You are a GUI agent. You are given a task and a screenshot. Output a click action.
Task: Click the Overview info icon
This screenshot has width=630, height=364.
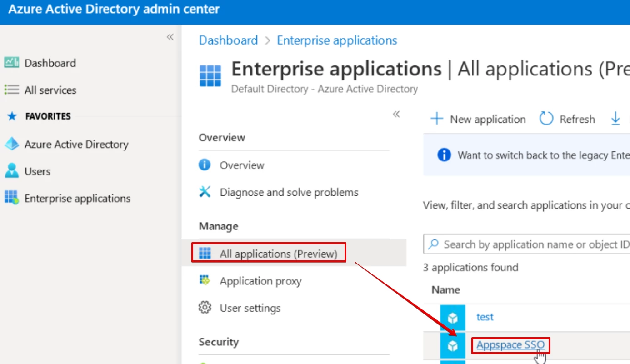coord(205,165)
